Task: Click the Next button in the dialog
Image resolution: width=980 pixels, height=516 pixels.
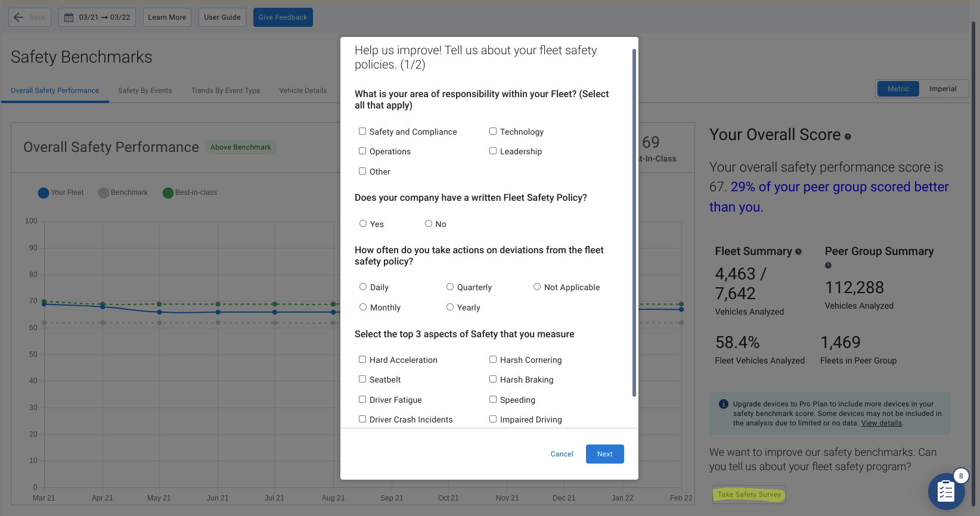Action: pos(604,453)
